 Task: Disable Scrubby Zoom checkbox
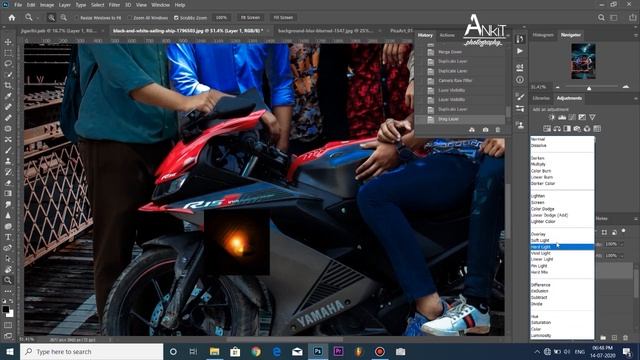[176, 18]
